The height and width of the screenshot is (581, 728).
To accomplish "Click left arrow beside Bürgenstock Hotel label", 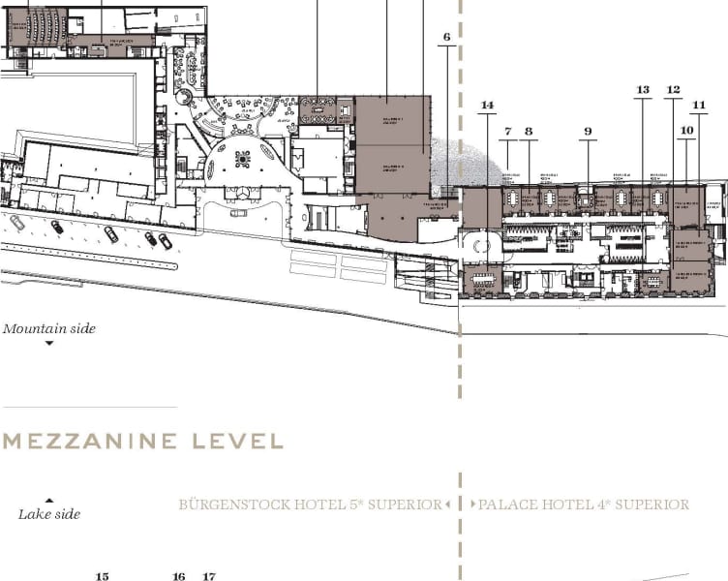I will coord(449,505).
